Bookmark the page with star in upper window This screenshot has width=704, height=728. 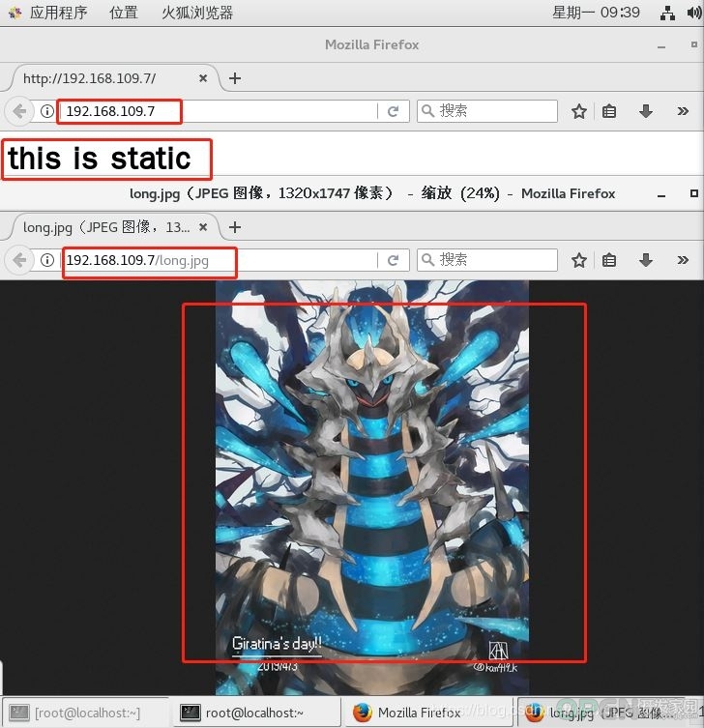[578, 111]
